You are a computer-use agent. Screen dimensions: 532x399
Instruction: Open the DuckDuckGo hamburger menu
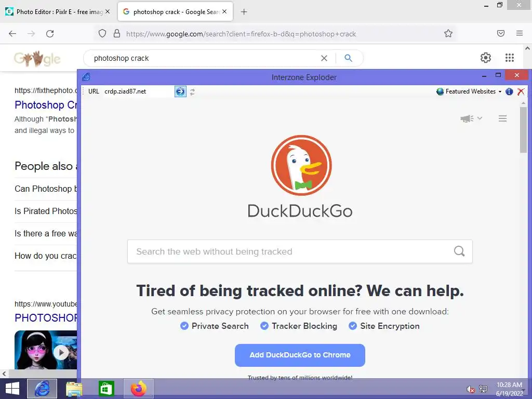(x=502, y=118)
